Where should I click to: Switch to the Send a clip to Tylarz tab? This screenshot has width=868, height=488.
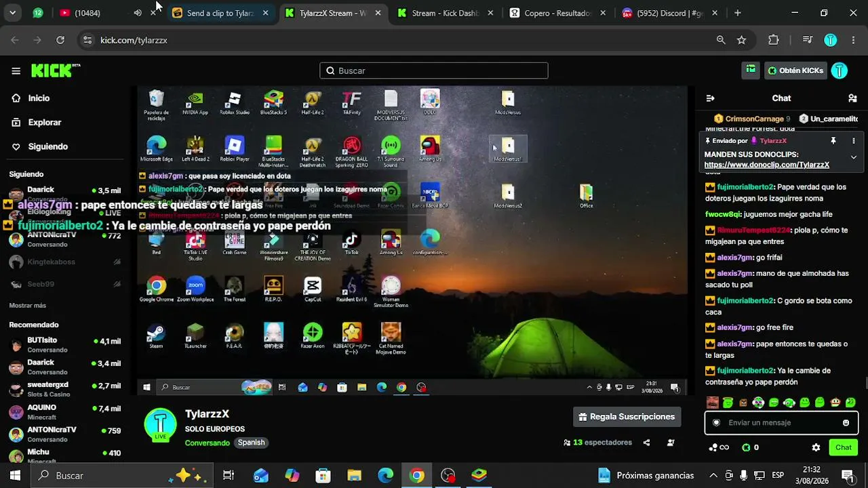(220, 13)
